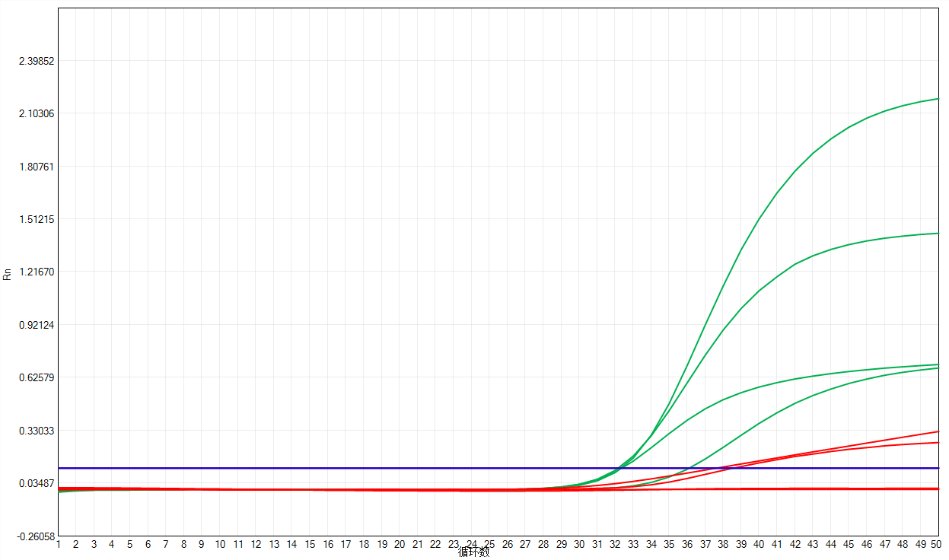Select the 0.03487 y-axis value
The width and height of the screenshot is (949, 560).
pos(36,483)
